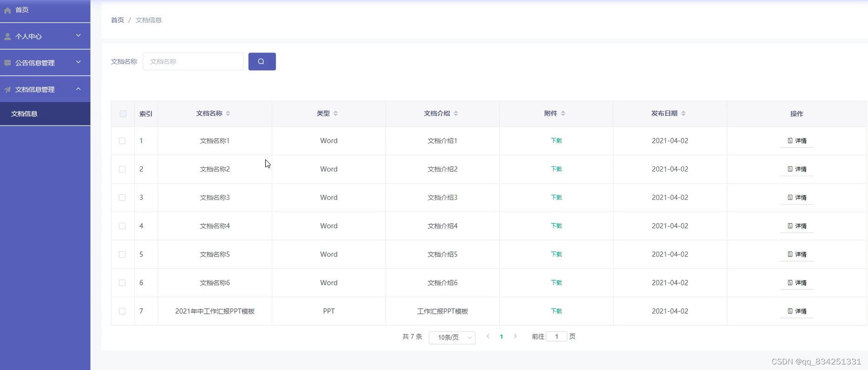Open 详情 for row 7 PPT document
The width and height of the screenshot is (868, 370).
[x=797, y=311]
